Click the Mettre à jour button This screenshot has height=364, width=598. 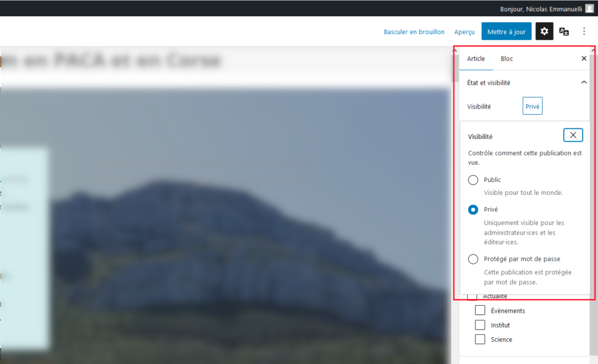[x=506, y=32]
